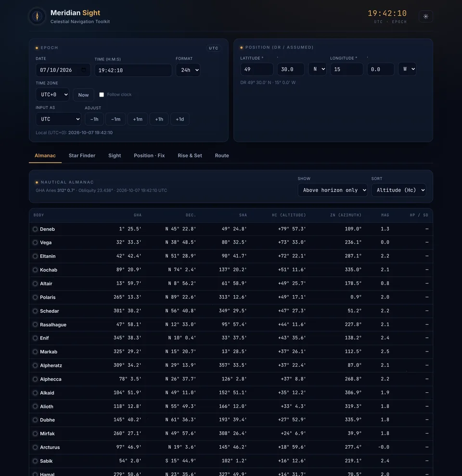
Task: Switch to the Position · Fix tab
Action: [149, 155]
